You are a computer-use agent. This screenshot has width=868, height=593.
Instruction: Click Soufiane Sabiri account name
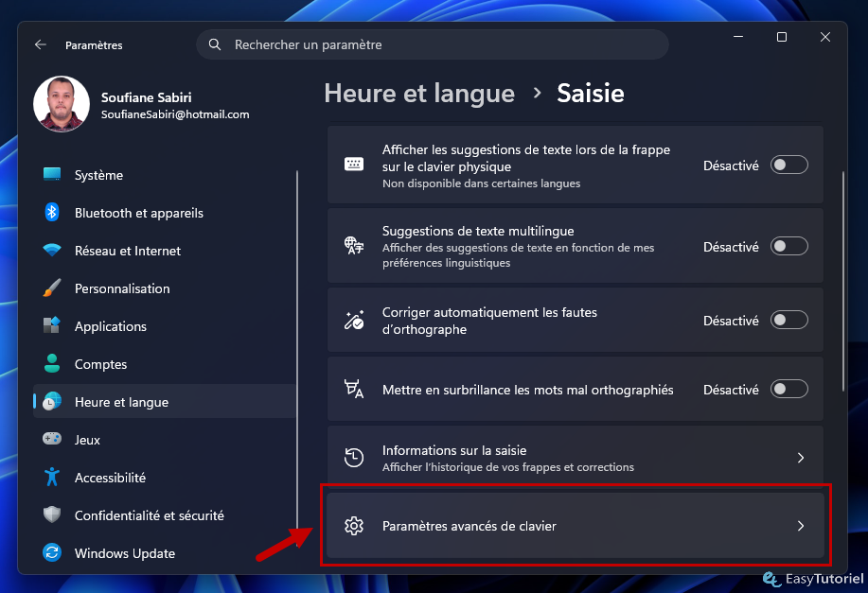146,97
